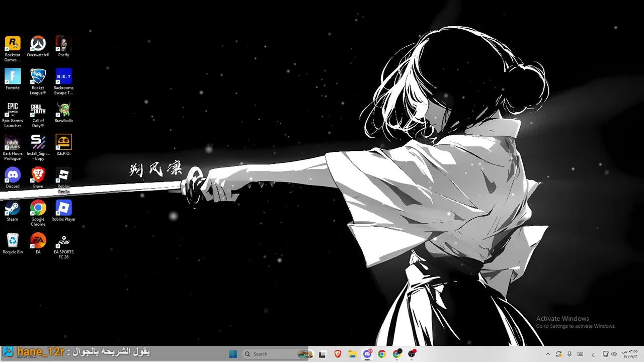Open Brave browser from the taskbar
This screenshot has width=644, height=362.
coord(338,354)
